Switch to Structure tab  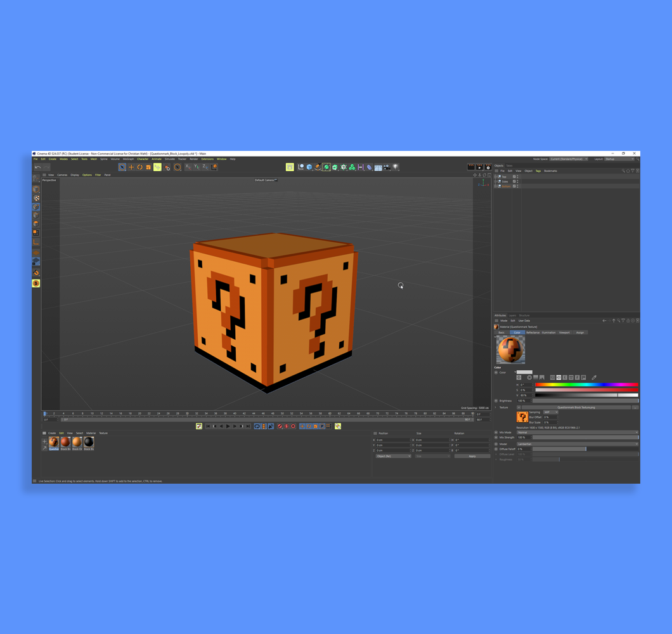pos(524,316)
